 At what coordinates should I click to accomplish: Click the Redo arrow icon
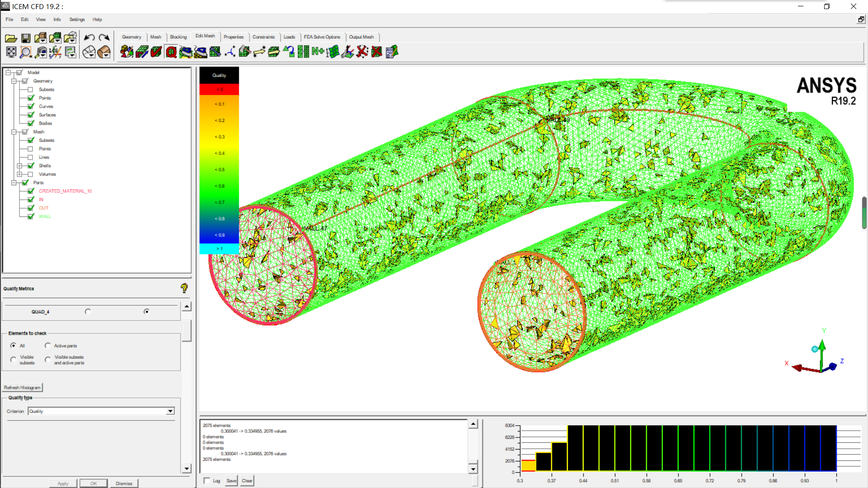click(104, 38)
